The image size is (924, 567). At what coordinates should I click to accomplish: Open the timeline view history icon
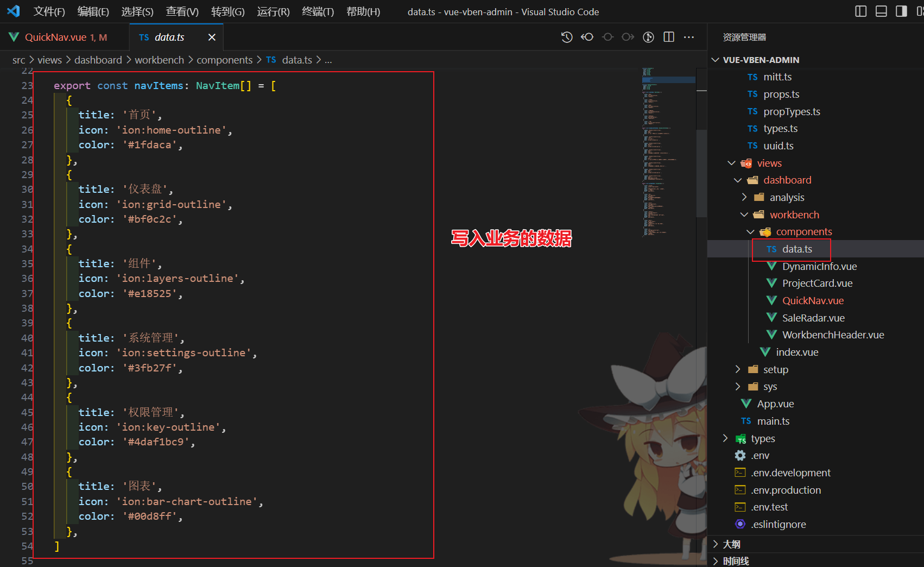point(567,37)
